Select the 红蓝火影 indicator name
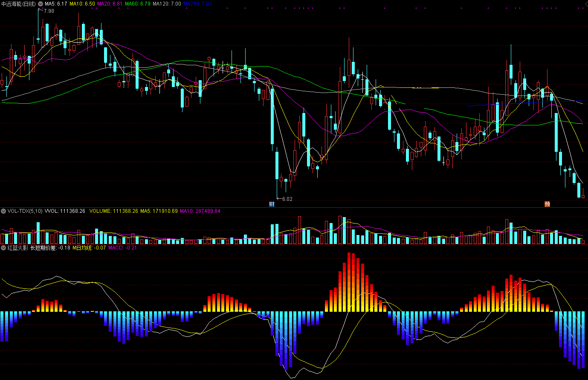588x380 pixels. [18, 248]
